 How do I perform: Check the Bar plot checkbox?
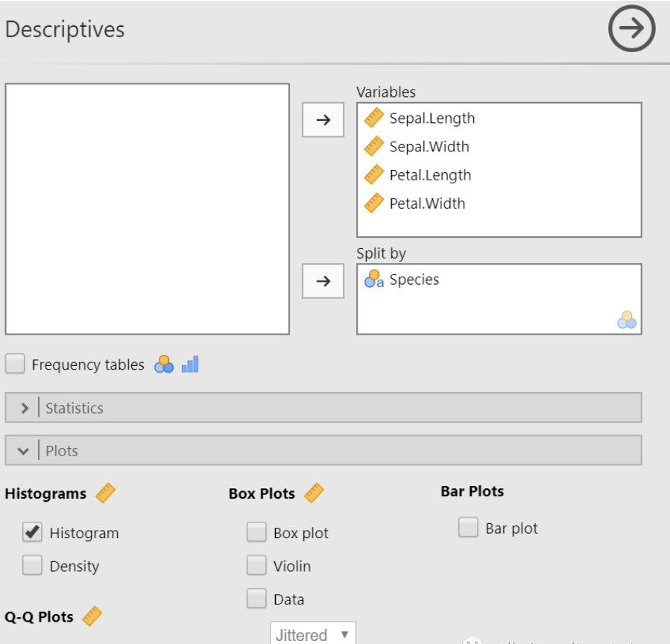click(x=468, y=528)
